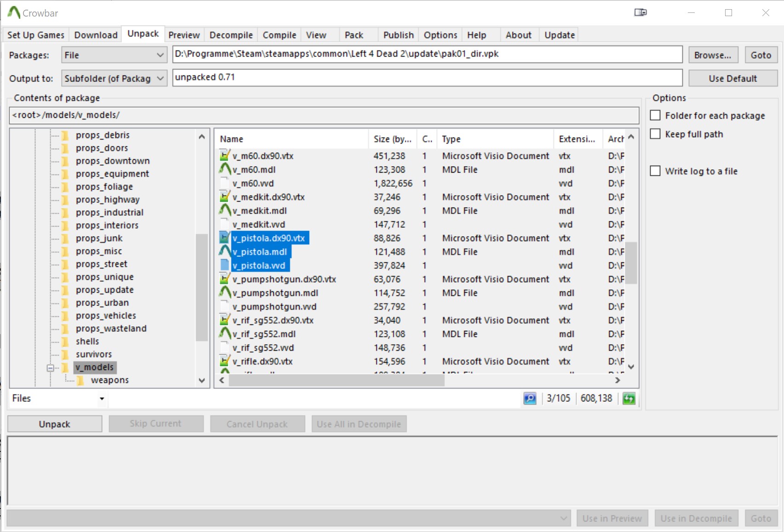The image size is (784, 532).
Task: Click the v_pistola.vvd blank file icon
Action: click(225, 266)
